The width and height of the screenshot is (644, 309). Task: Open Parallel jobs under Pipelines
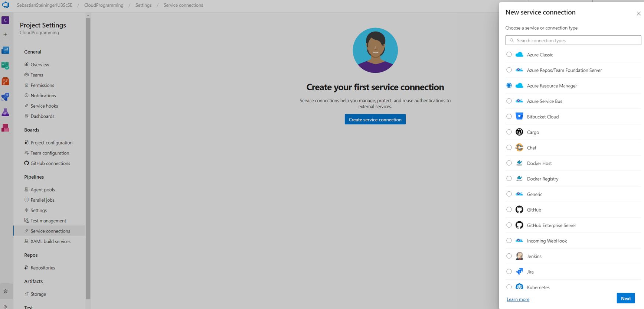click(x=42, y=200)
